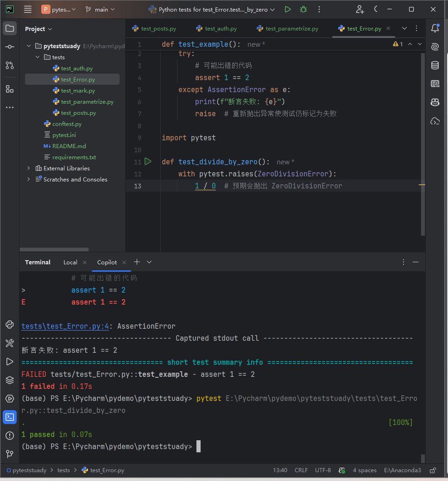
Task: Click the project tree horizontal scrollbar
Action: (54, 250)
